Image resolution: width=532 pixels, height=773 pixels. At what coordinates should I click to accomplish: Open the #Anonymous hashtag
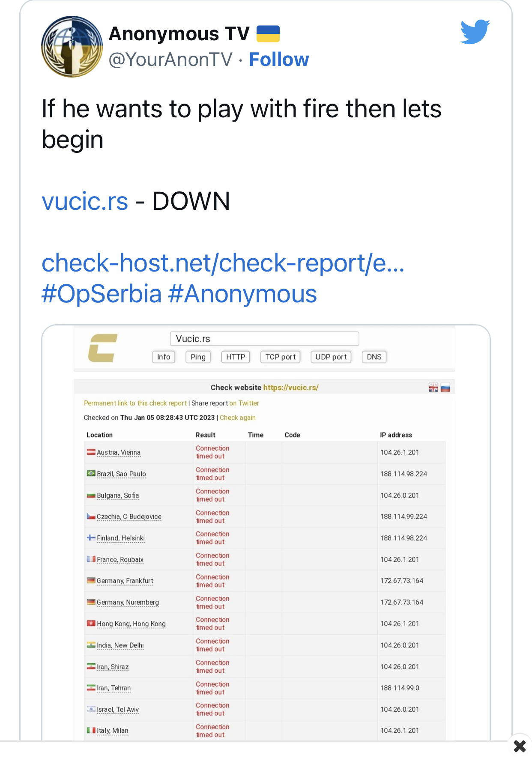point(242,294)
